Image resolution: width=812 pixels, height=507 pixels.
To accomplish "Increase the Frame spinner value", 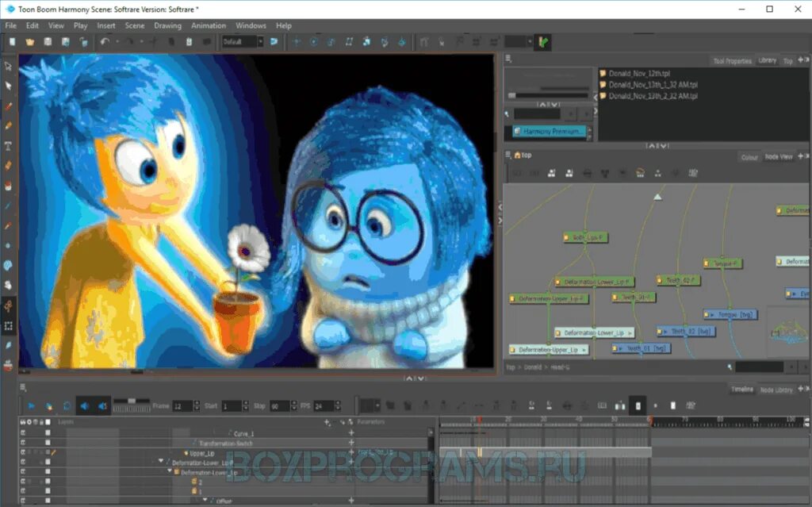I will pos(197,403).
